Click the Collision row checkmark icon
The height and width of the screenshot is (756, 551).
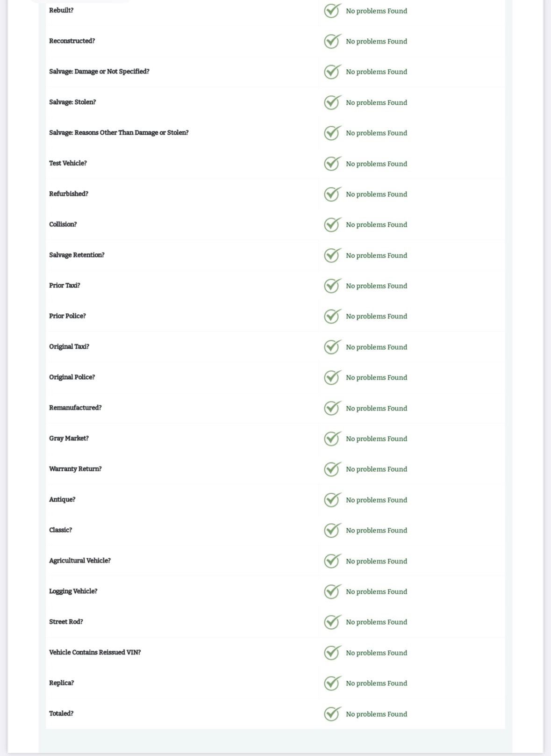pyautogui.click(x=332, y=224)
